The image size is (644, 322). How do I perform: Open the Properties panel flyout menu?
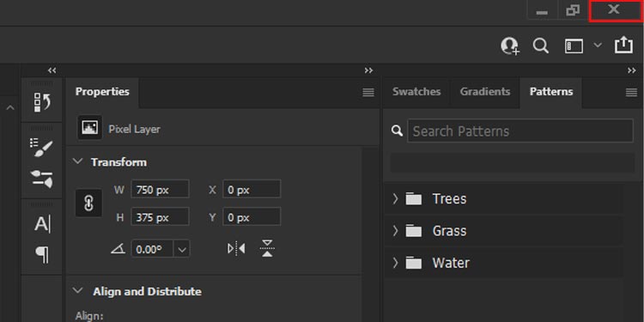pyautogui.click(x=368, y=93)
